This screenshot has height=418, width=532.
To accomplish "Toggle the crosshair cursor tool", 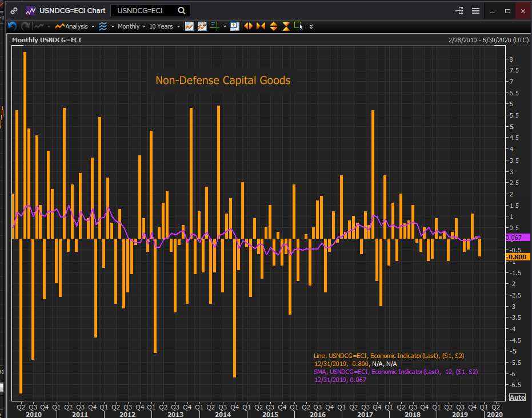I will click(x=214, y=26).
